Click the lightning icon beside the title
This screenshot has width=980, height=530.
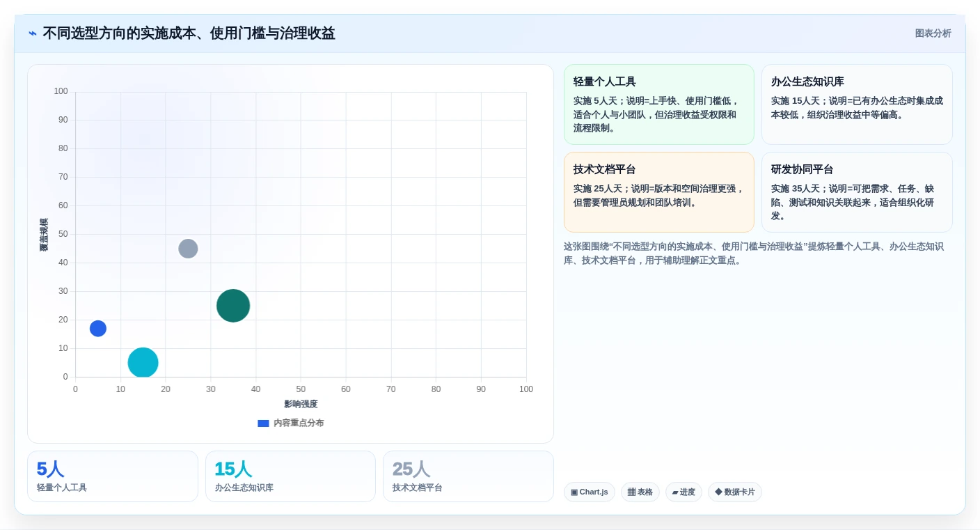pos(33,33)
